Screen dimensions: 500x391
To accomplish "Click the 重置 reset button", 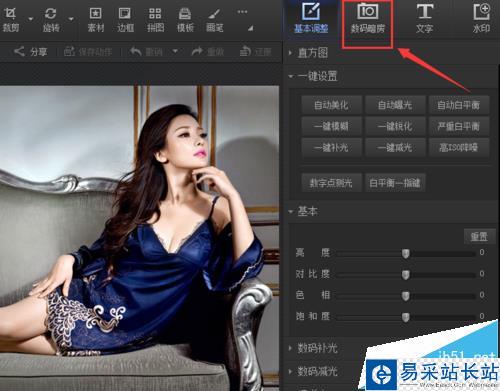I will coord(479,236).
